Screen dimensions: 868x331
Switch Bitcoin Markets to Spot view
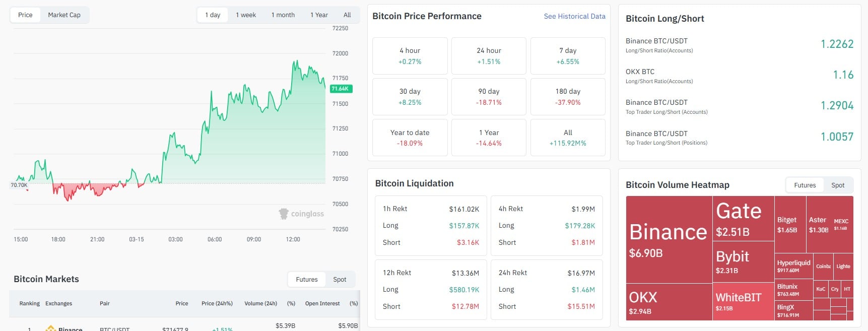coord(340,279)
